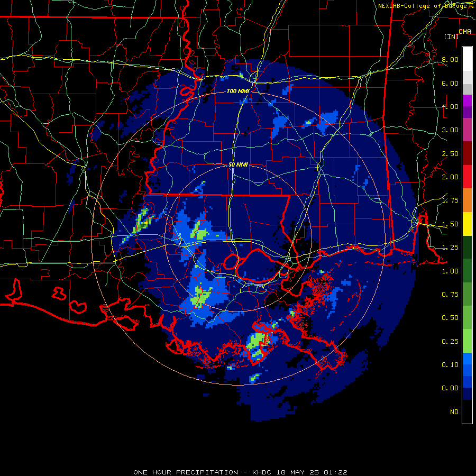
Task: Pick the bright magenta legend swatch
Action: pos(467,100)
